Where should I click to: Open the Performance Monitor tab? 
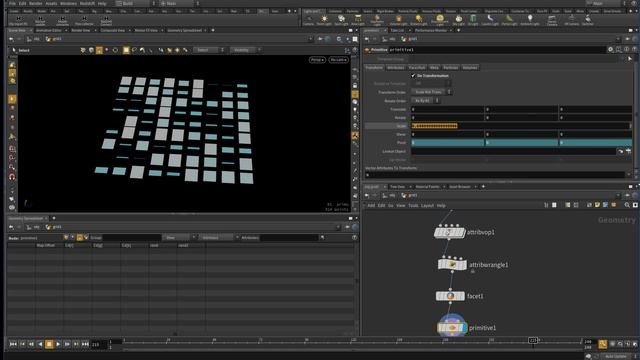[431, 30]
